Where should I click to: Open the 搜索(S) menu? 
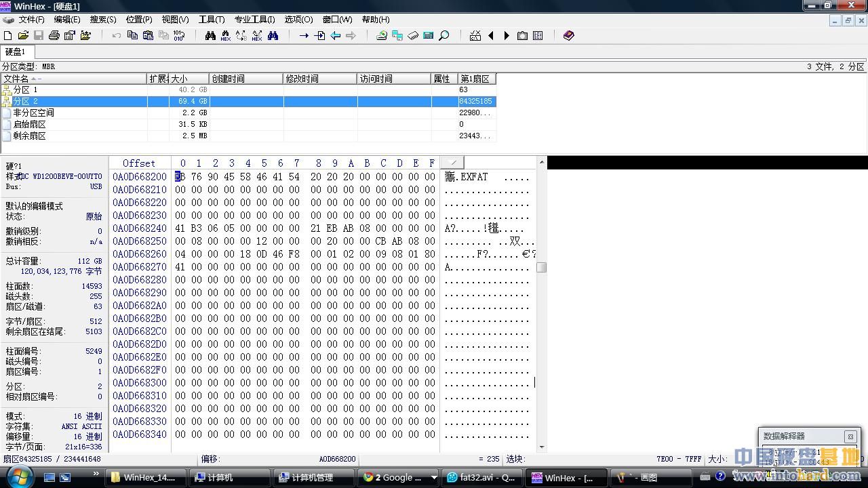pyautogui.click(x=103, y=20)
